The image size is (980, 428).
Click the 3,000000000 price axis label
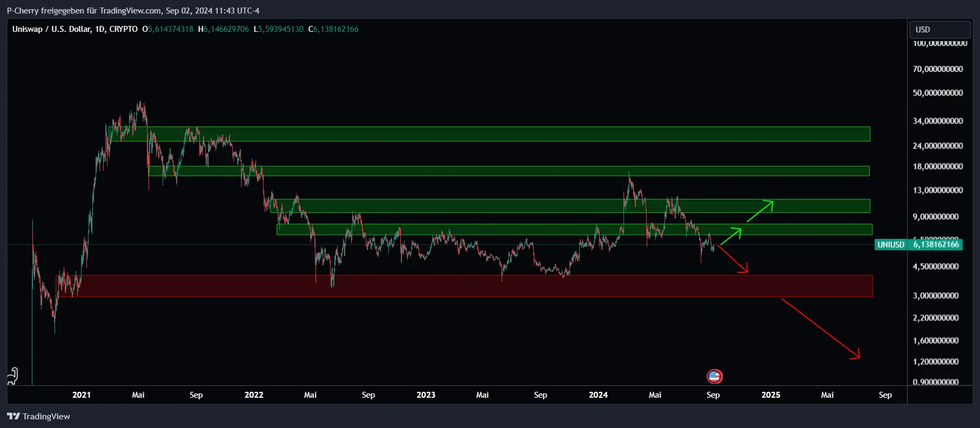click(x=936, y=296)
